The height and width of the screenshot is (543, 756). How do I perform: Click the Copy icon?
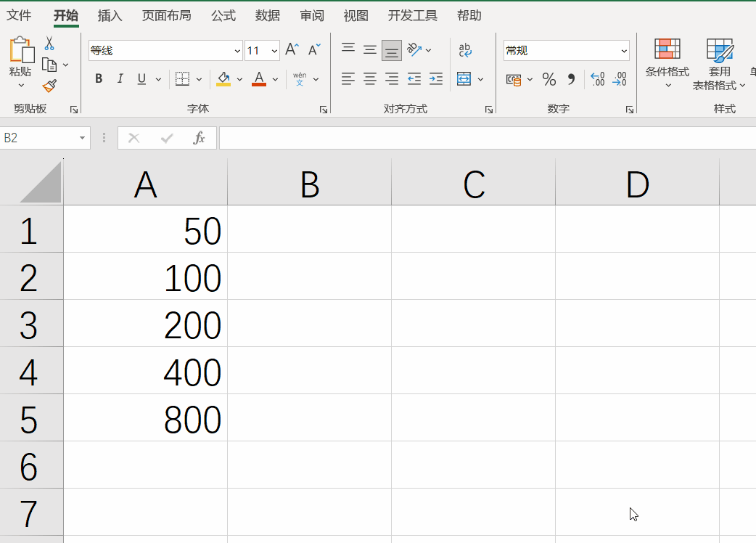coord(49,65)
